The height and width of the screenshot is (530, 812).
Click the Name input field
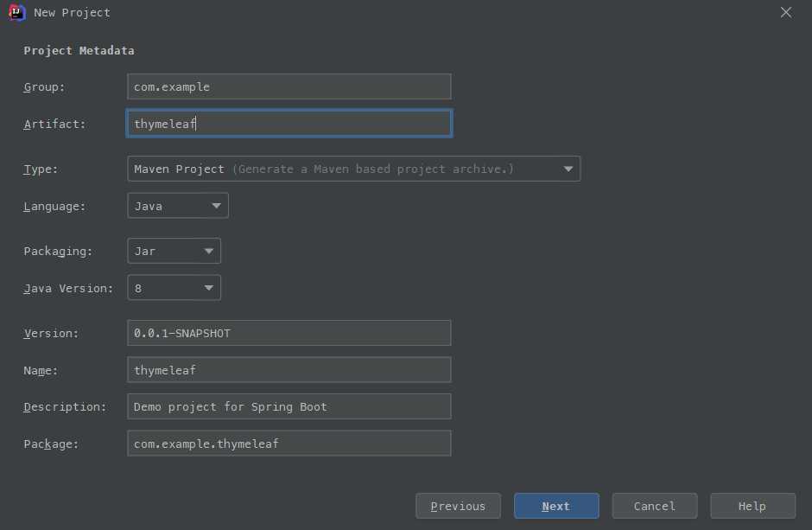tap(289, 370)
